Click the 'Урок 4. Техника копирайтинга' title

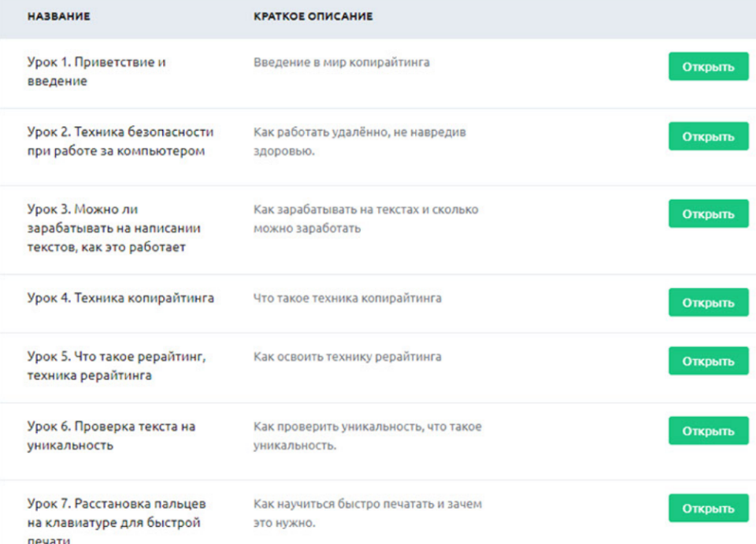pyautogui.click(x=120, y=298)
